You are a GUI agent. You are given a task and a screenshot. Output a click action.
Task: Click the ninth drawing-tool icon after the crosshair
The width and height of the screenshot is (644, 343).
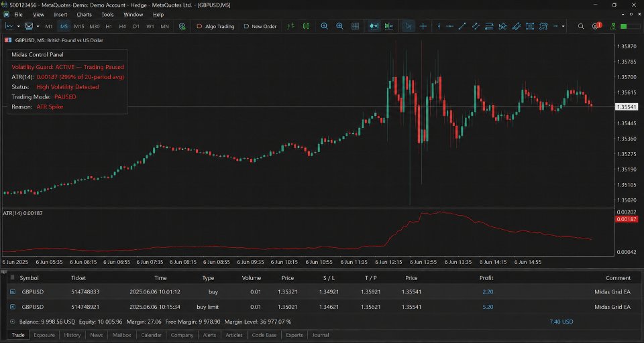[x=543, y=26]
